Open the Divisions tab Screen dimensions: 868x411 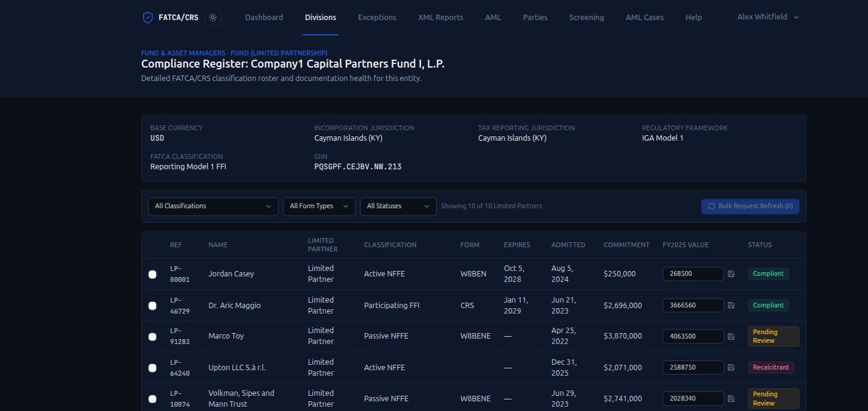(320, 18)
